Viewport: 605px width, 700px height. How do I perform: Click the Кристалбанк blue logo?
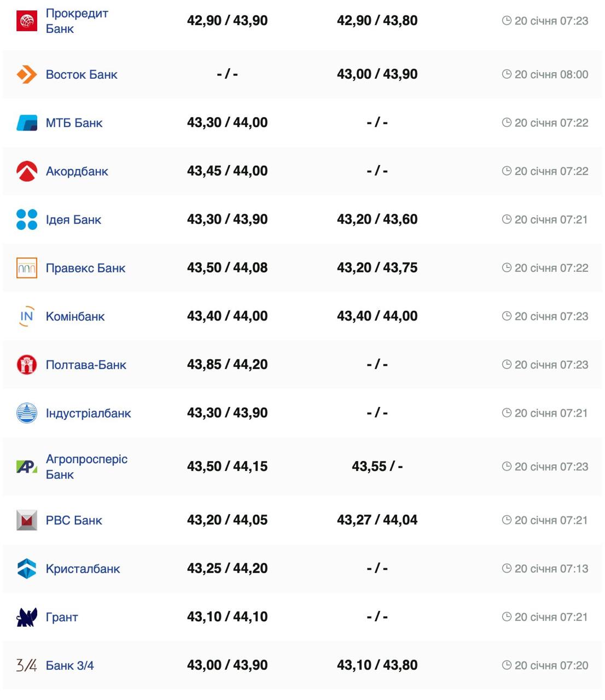pos(27,569)
